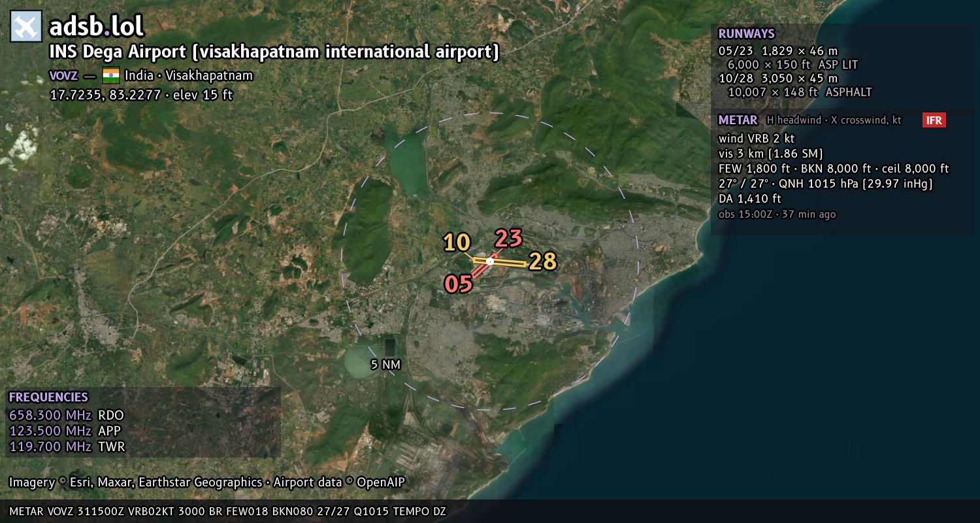Click the white airport center point marker
This screenshot has height=523, width=980.
pyautogui.click(x=490, y=261)
